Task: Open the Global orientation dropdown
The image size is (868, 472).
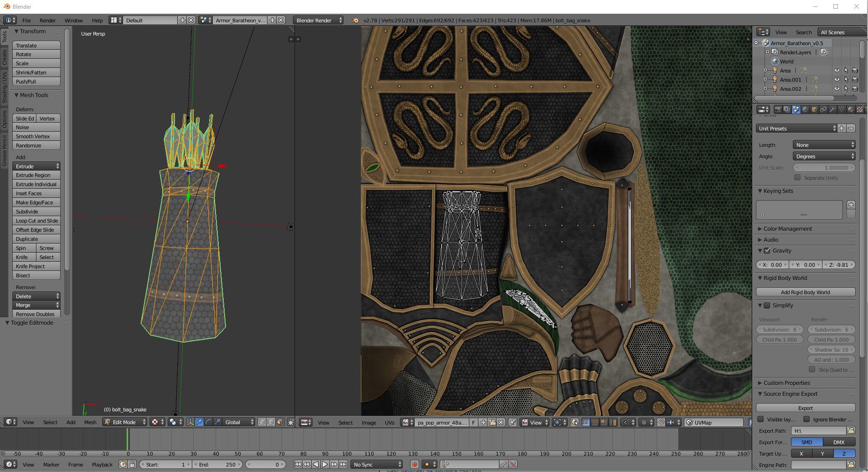Action: point(239,422)
